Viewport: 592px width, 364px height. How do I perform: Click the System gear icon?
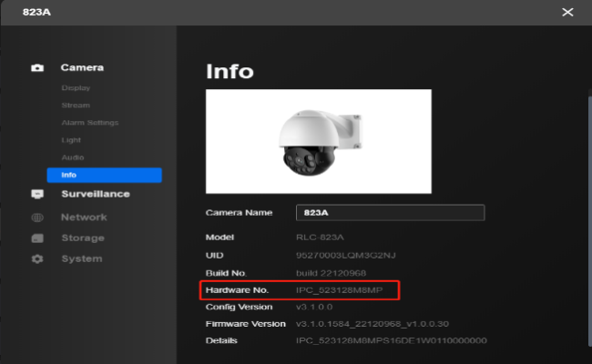point(37,259)
